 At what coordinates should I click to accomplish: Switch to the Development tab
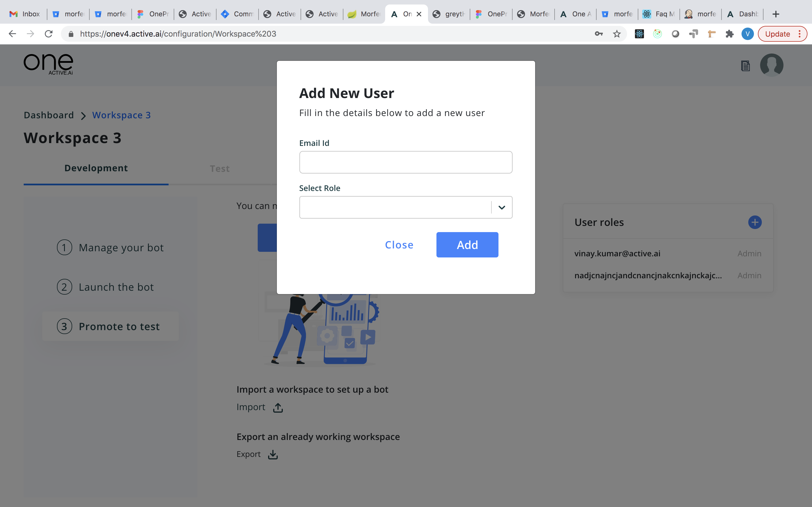click(96, 168)
